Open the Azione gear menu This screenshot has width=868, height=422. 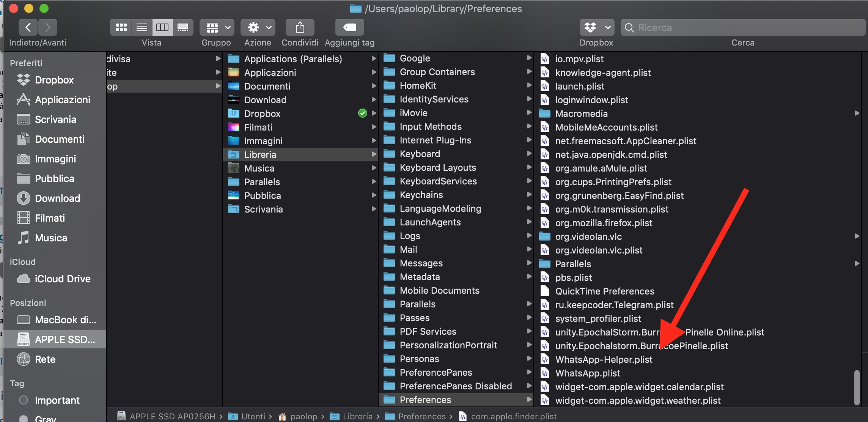(258, 27)
